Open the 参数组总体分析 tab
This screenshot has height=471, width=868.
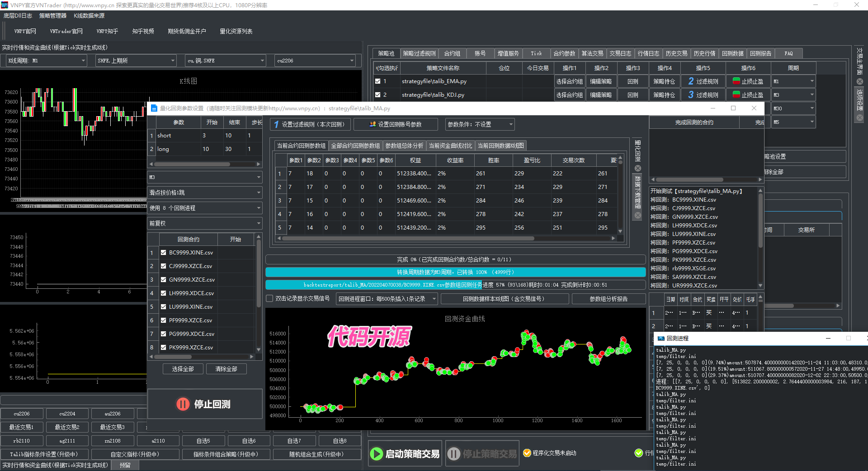(x=404, y=146)
